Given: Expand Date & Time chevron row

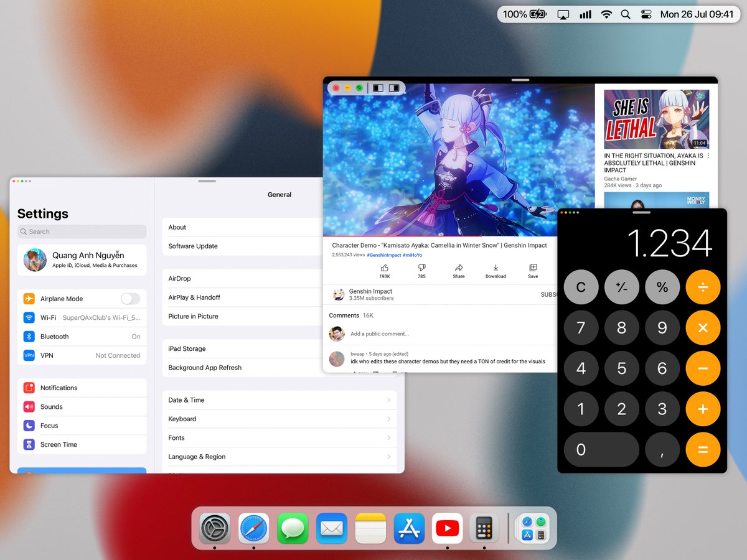Looking at the screenshot, I should click(280, 400).
